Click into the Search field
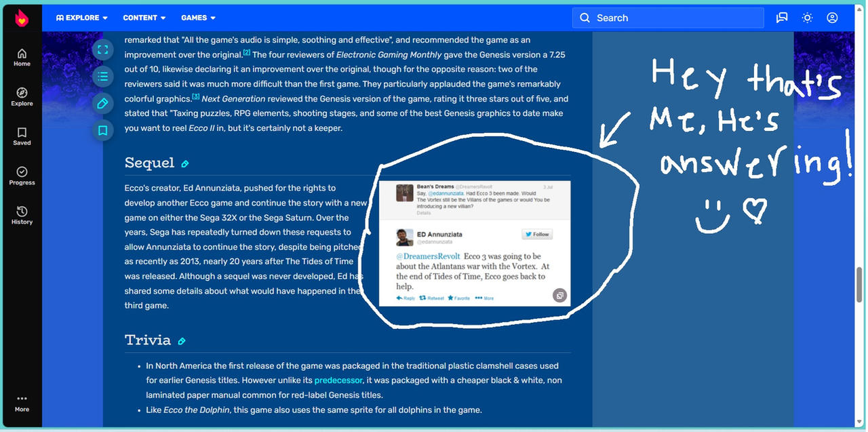 pyautogui.click(x=668, y=18)
